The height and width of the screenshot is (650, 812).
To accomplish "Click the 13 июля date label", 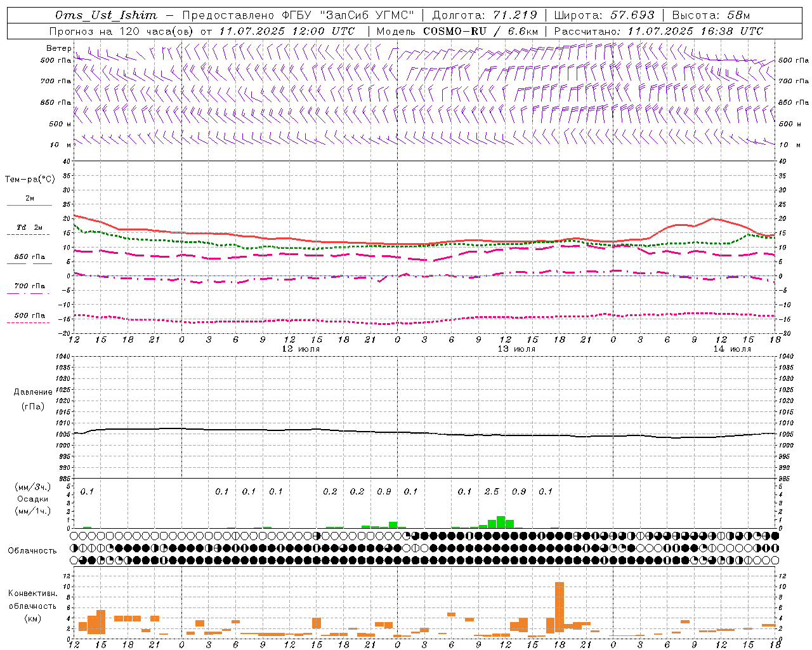I will tap(516, 349).
